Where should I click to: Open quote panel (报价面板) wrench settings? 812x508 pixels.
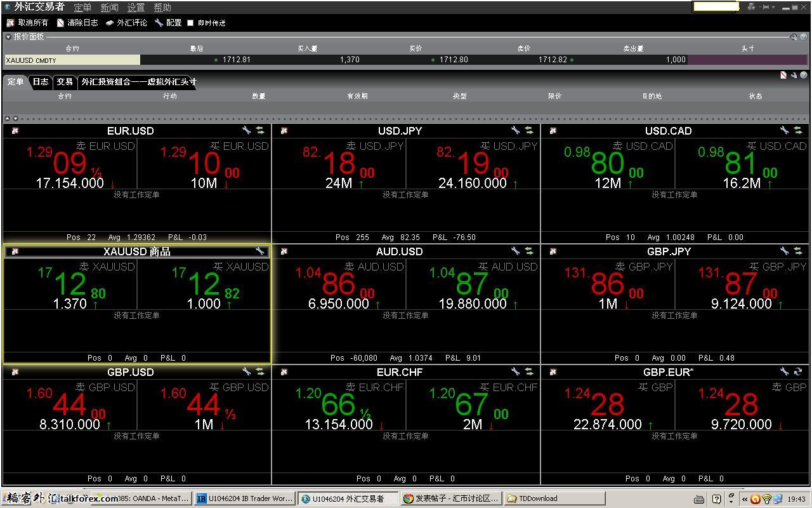(794, 37)
